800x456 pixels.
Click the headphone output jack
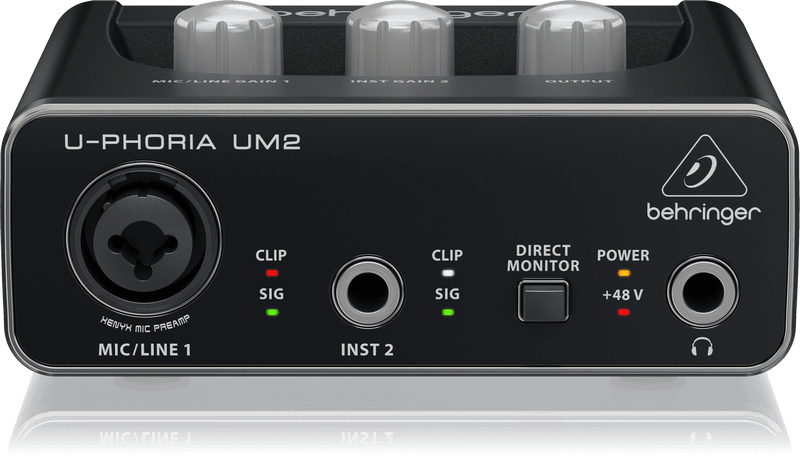coord(703,293)
